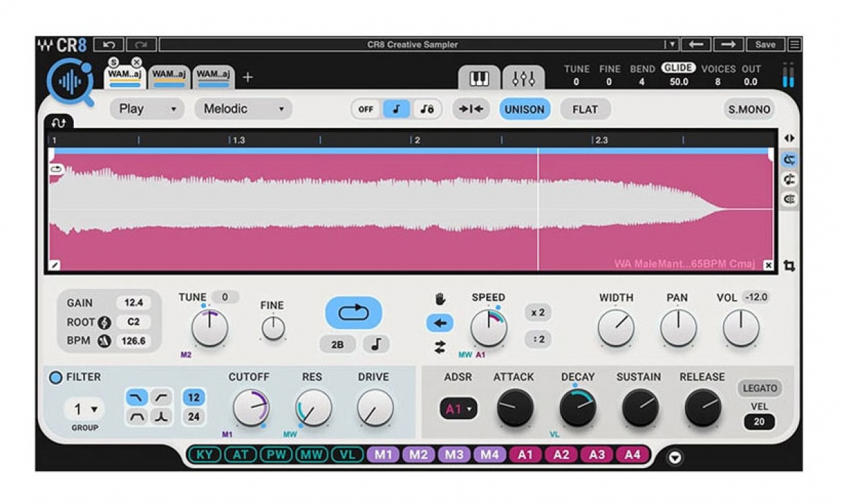Choose the low-pass filter shape
The image size is (844, 504).
[137, 397]
